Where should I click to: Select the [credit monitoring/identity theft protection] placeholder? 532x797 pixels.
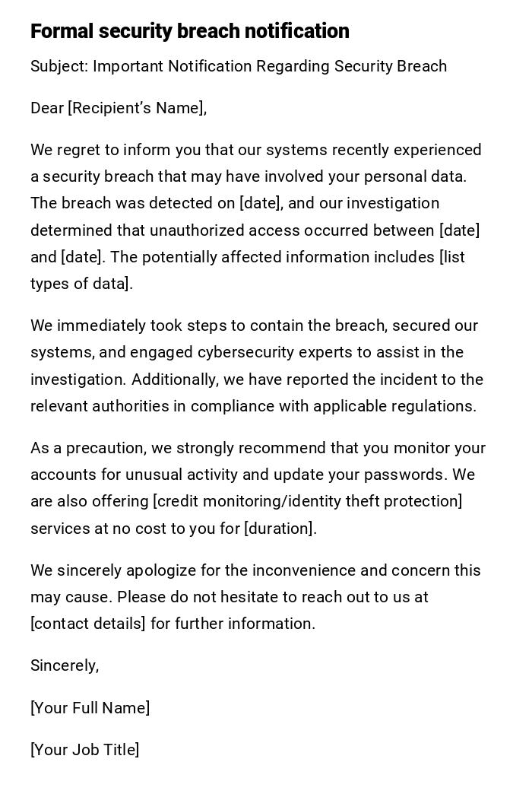[307, 501]
